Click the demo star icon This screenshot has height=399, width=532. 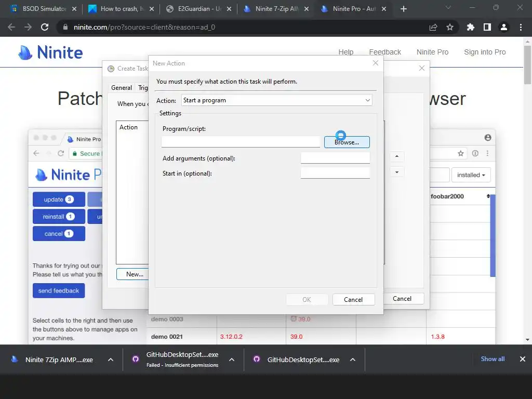[x=460, y=153]
